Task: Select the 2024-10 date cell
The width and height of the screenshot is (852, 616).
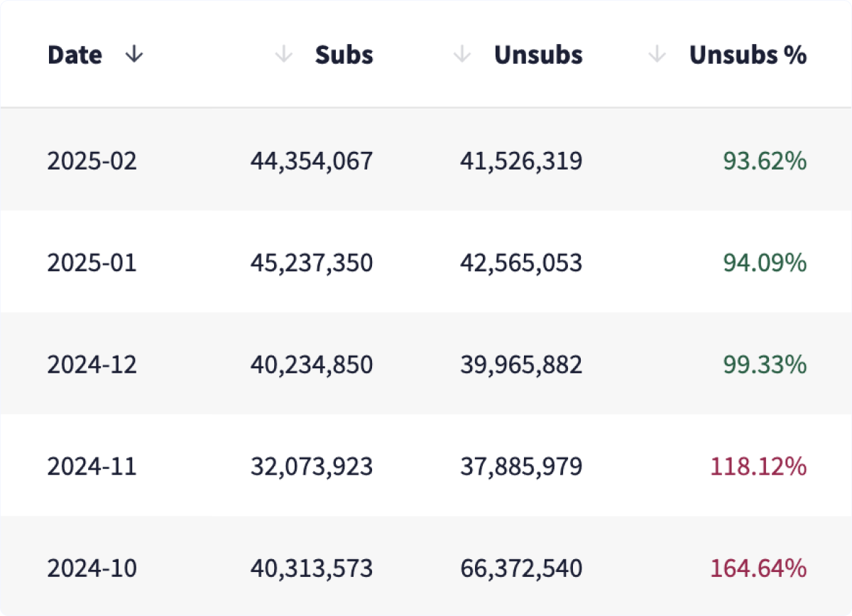Action: coord(92,568)
